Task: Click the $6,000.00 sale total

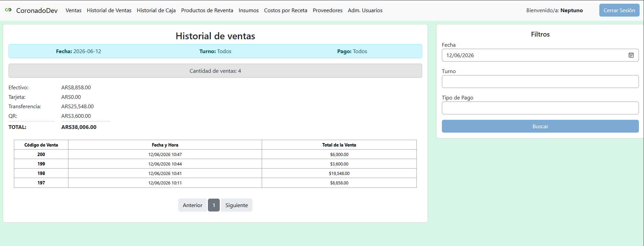Action: [x=339, y=154]
